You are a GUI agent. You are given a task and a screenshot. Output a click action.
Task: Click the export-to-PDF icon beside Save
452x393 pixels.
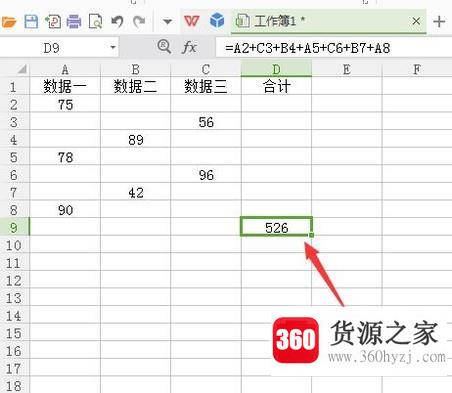[53, 22]
